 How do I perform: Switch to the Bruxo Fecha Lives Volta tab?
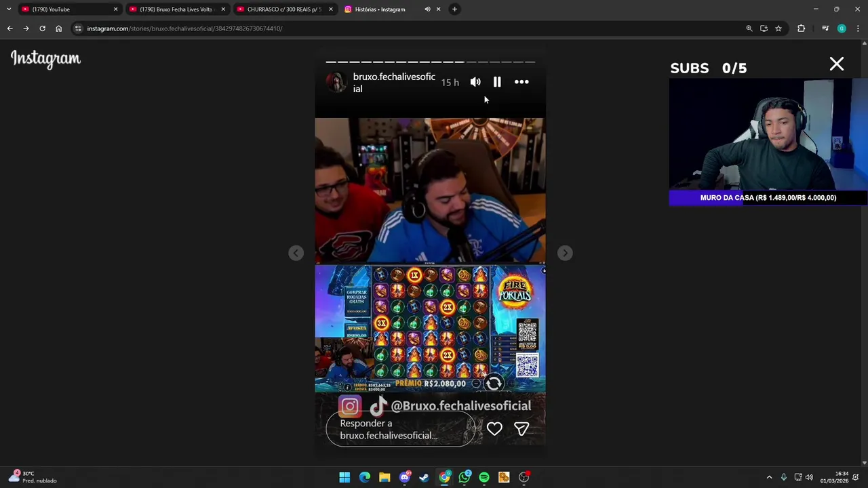[176, 9]
